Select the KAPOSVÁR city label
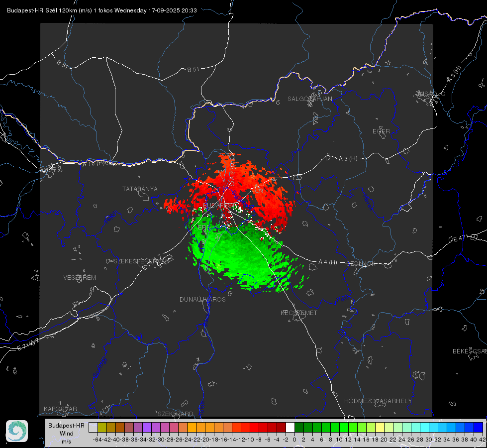 60,409
